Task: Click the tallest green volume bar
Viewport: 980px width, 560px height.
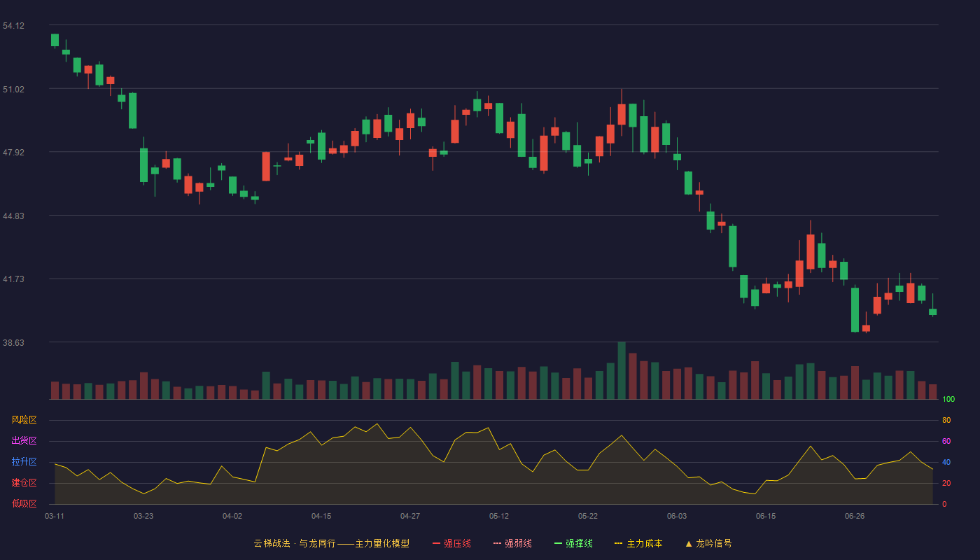Action: pyautogui.click(x=622, y=370)
